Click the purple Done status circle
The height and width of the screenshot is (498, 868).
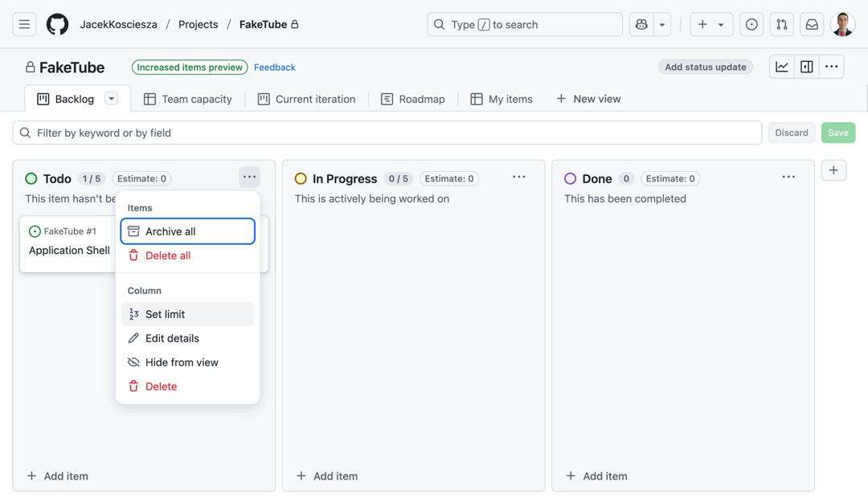coord(570,179)
